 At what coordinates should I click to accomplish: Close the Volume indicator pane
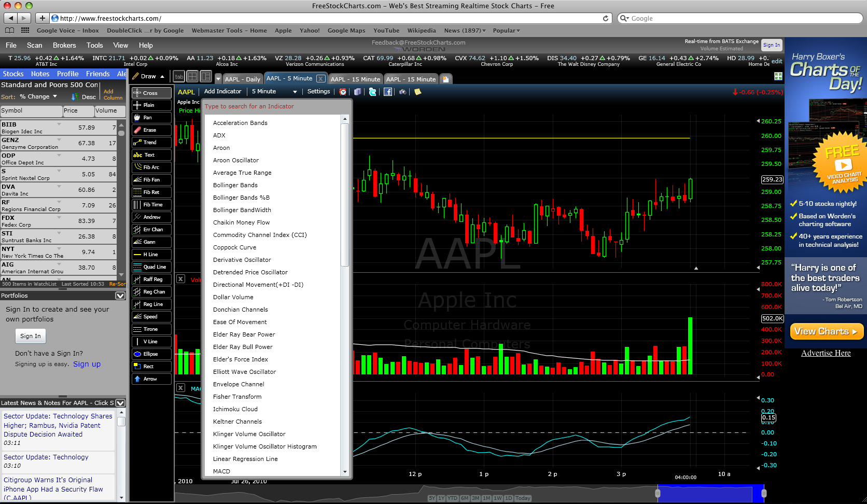[180, 279]
